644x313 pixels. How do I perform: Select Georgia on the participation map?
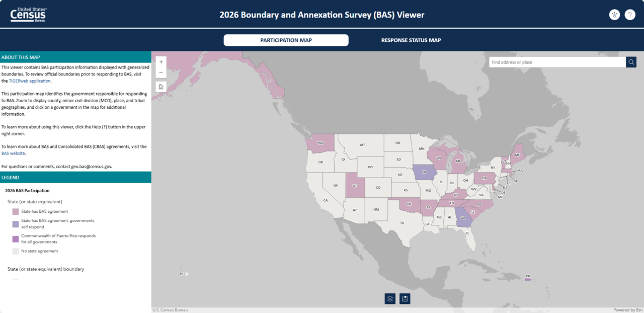click(x=462, y=217)
